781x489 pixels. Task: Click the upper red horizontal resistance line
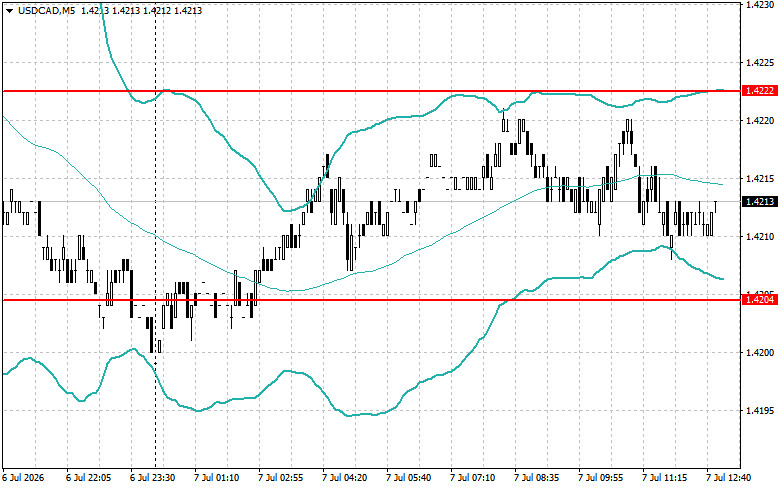click(x=372, y=91)
